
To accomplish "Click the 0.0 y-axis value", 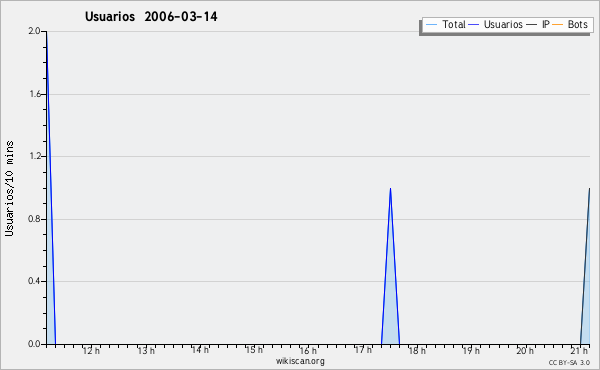I will pyautogui.click(x=34, y=344).
